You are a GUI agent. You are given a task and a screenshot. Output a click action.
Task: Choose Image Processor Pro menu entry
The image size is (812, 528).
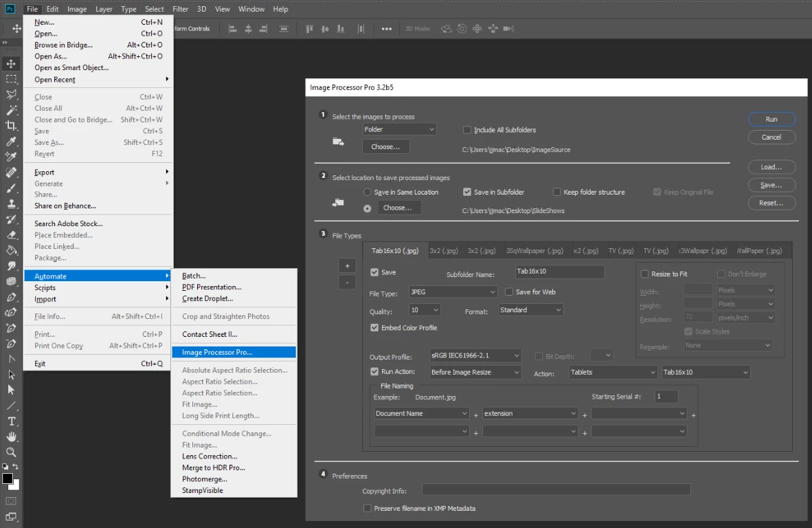234,353
